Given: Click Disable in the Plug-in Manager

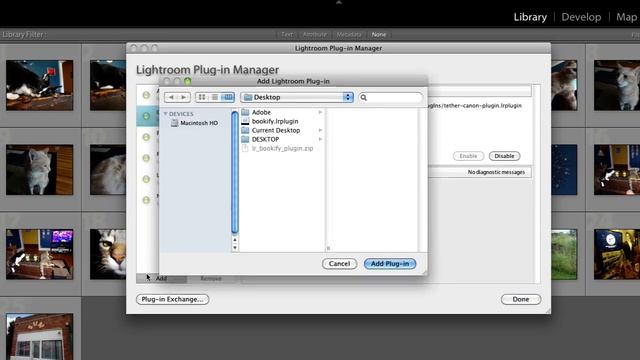Looking at the screenshot, I should [504, 156].
